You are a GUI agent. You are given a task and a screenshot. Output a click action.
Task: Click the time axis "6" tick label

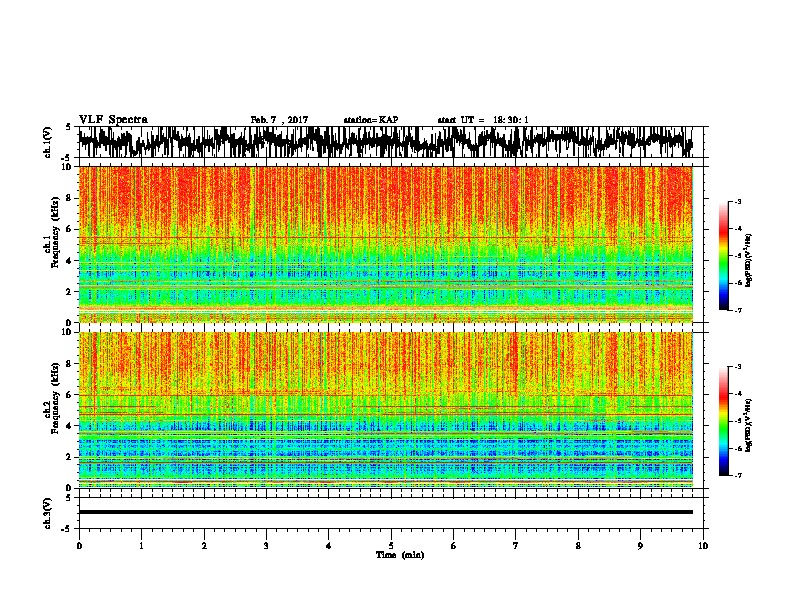[x=454, y=546]
